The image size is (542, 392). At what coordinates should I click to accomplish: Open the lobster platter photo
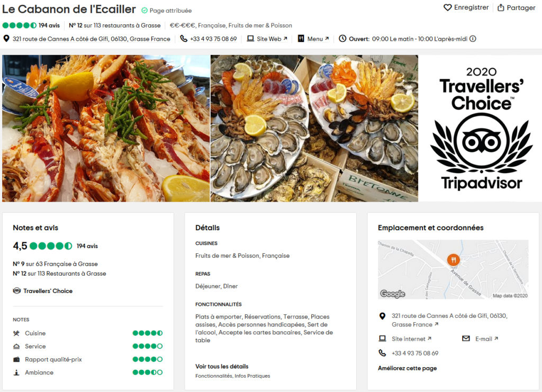click(x=106, y=128)
